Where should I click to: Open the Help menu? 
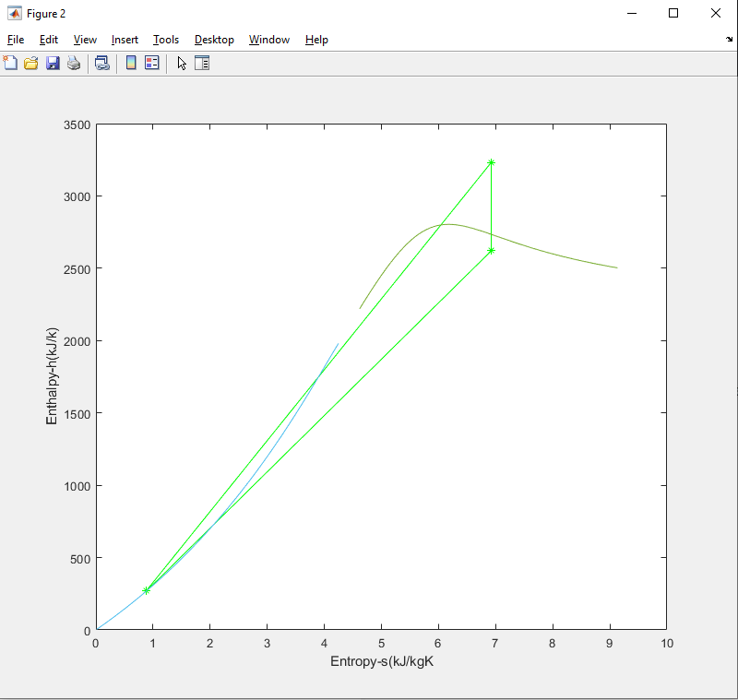click(x=316, y=40)
